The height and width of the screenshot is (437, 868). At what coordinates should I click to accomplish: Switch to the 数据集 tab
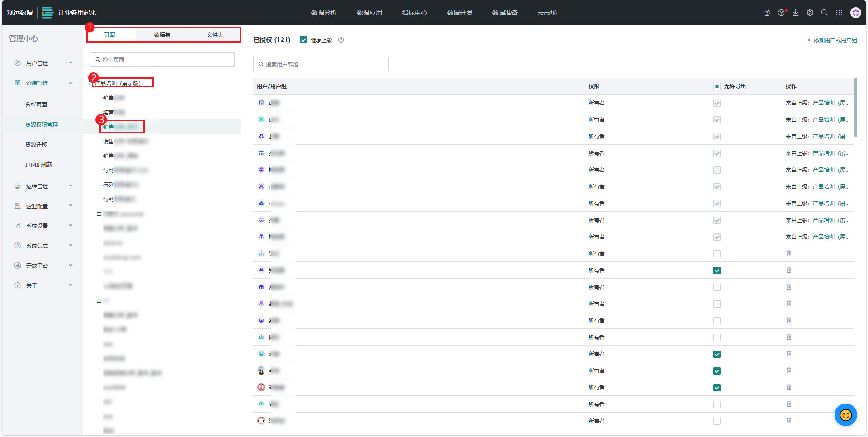pyautogui.click(x=162, y=35)
